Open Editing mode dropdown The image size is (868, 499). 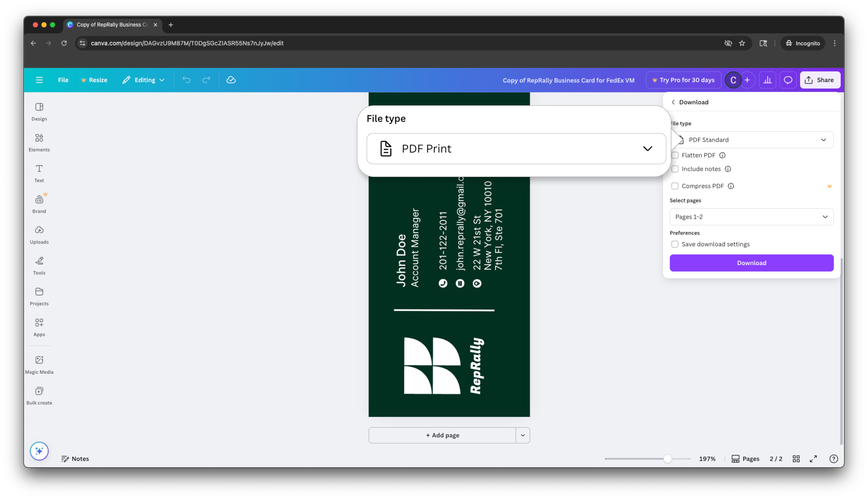[x=144, y=80]
